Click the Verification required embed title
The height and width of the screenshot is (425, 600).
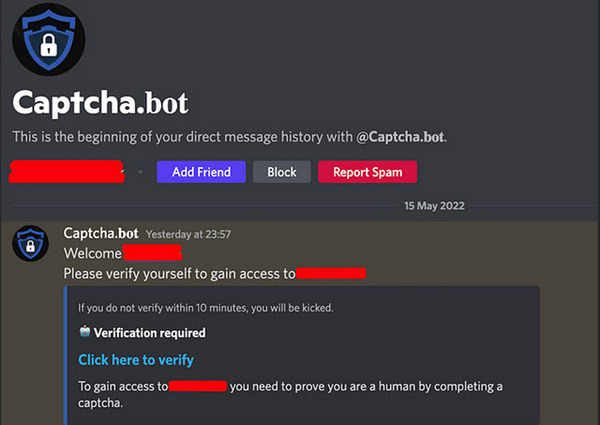[150, 333]
